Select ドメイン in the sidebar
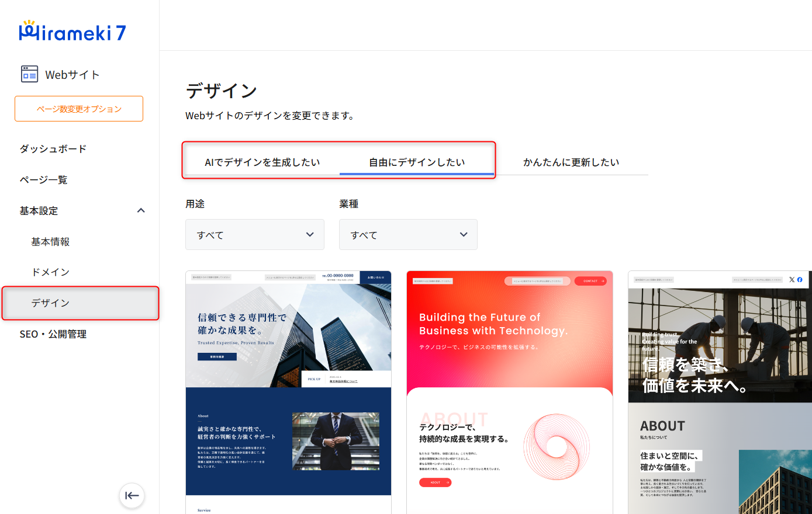The image size is (812, 514). pyautogui.click(x=50, y=272)
